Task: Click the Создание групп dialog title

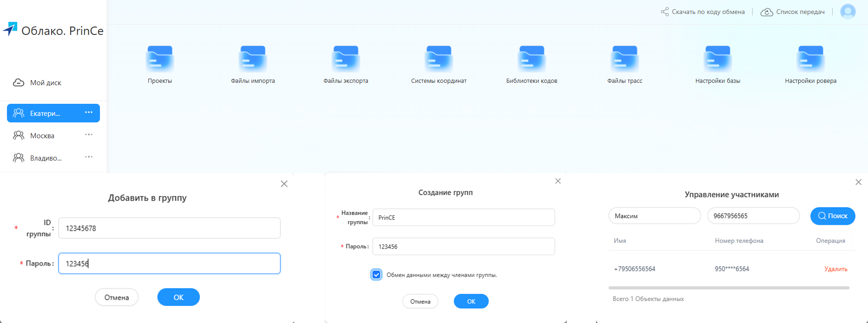Action: point(445,192)
